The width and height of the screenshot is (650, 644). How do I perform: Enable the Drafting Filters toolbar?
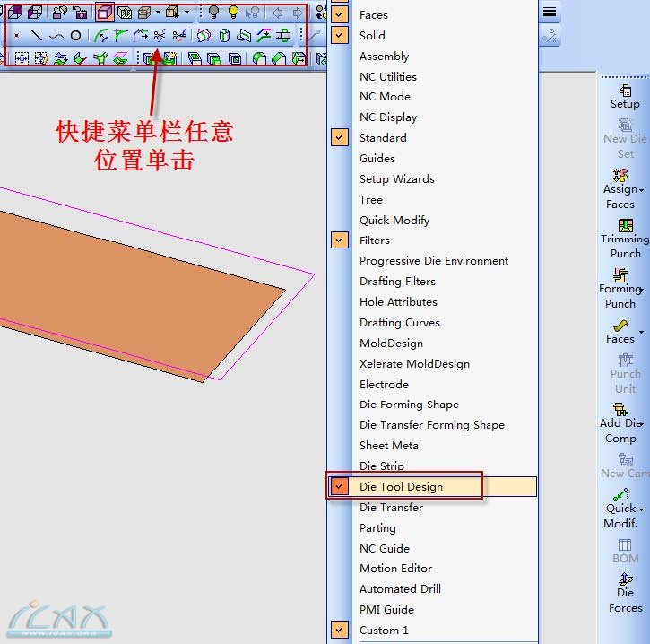[397, 282]
